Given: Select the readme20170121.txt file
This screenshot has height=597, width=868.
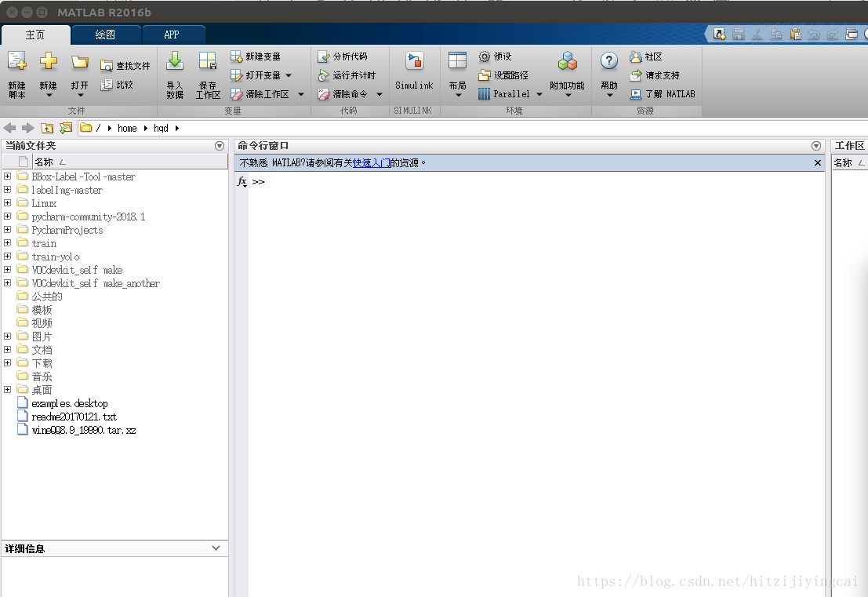Looking at the screenshot, I should [74, 417].
